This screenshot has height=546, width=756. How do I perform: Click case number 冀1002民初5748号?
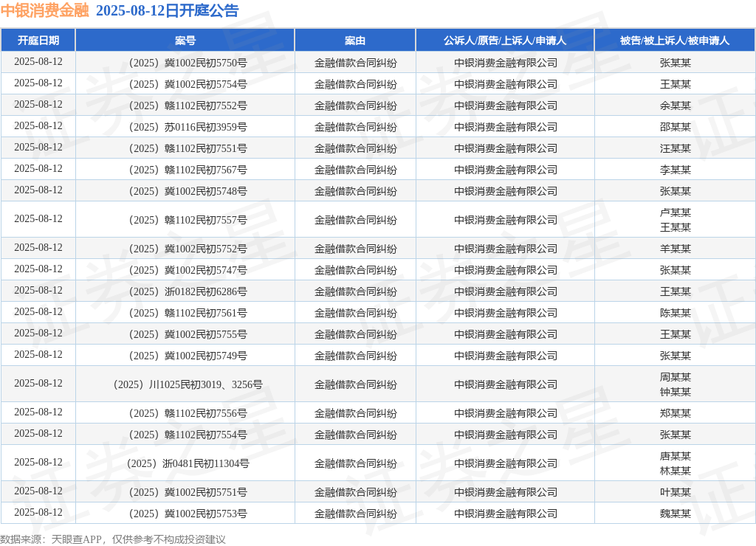(x=188, y=191)
